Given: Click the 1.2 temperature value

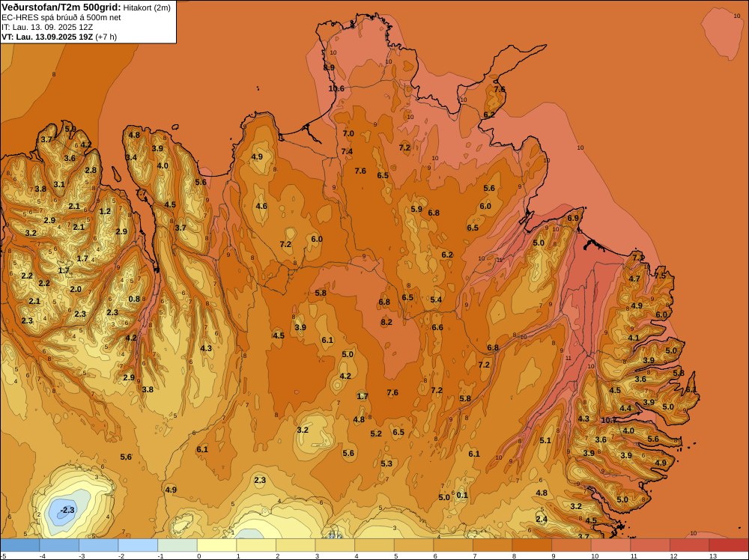Looking at the screenshot, I should click(x=105, y=211).
